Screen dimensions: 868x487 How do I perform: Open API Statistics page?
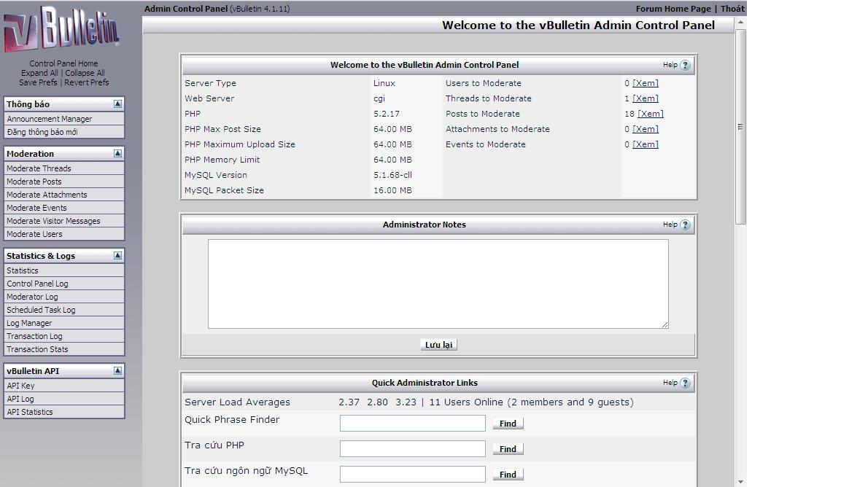pos(63,413)
